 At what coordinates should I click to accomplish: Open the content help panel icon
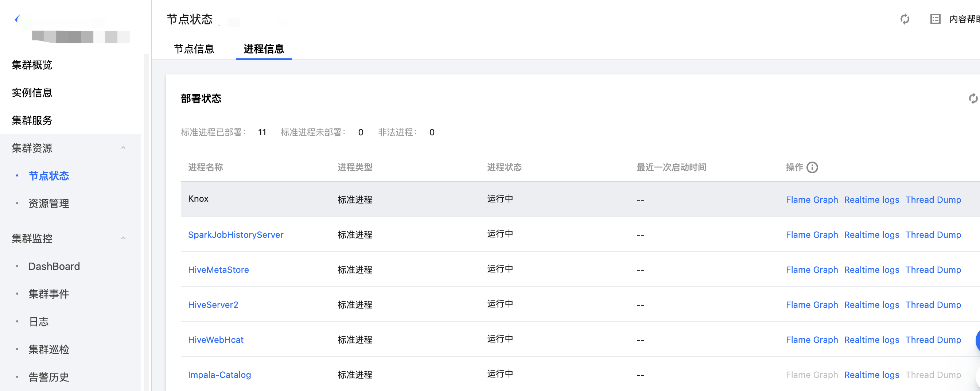coord(935,19)
